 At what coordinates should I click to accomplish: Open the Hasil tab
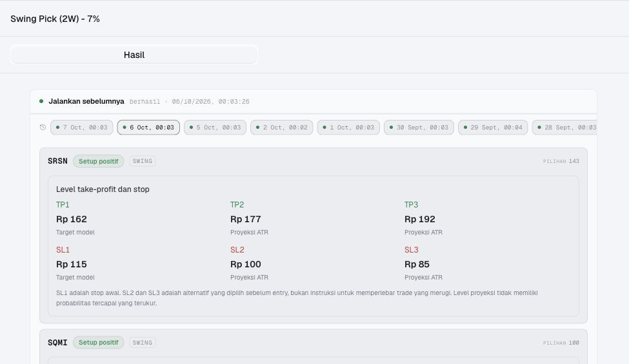click(134, 55)
